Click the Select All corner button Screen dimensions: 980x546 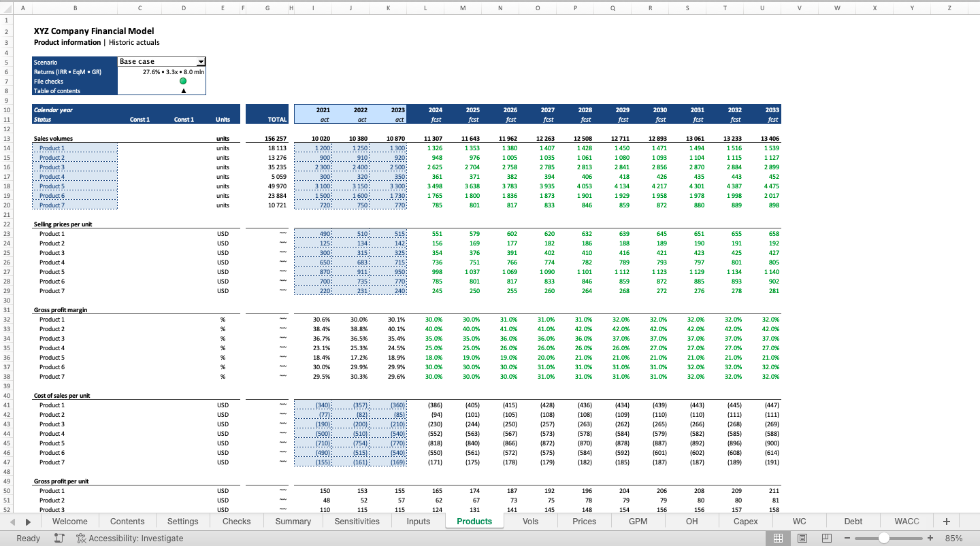pyautogui.click(x=6, y=7)
